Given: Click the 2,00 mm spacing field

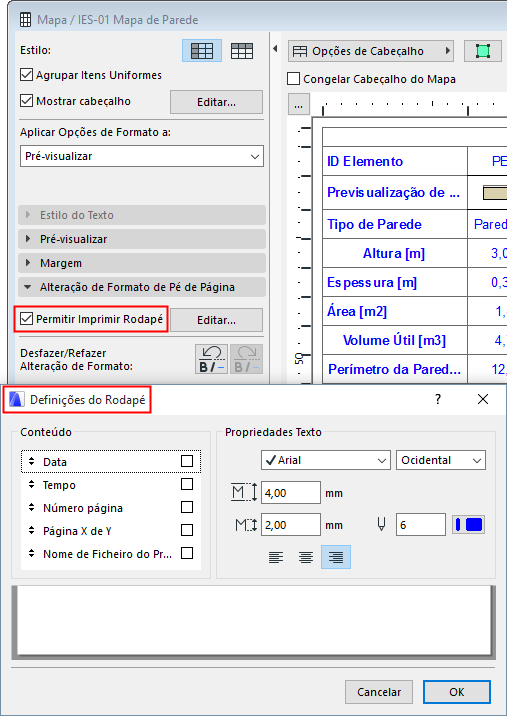Looking at the screenshot, I should click(x=291, y=525).
